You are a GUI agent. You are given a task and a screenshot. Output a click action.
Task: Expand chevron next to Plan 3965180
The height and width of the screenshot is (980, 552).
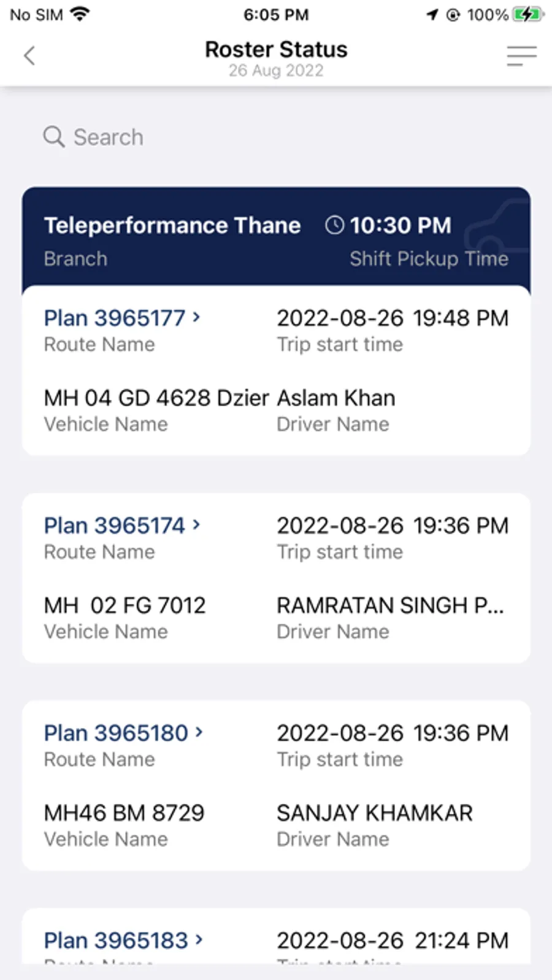199,732
